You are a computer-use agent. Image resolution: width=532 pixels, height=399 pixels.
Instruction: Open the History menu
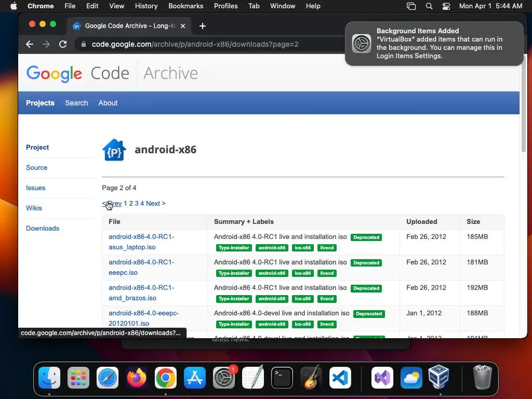tap(146, 6)
